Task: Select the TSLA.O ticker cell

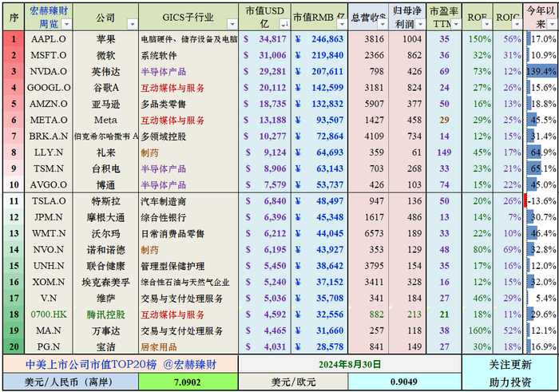Action: [x=49, y=201]
